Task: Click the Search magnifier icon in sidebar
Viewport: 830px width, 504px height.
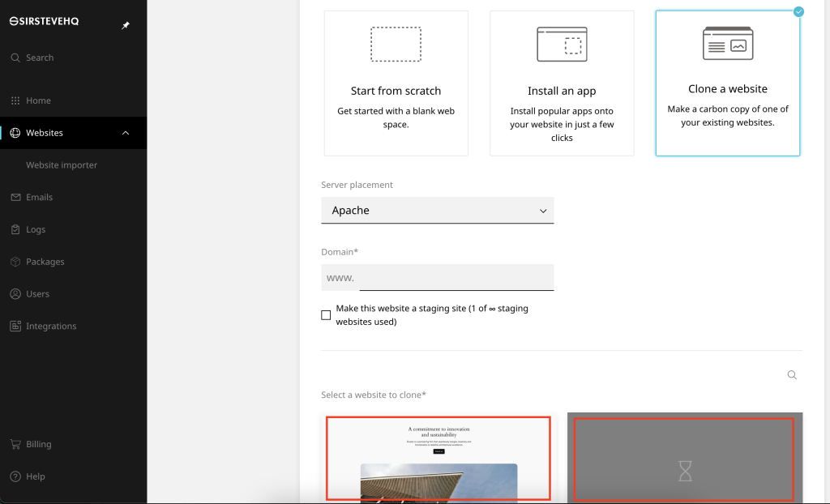Action: 15,58
